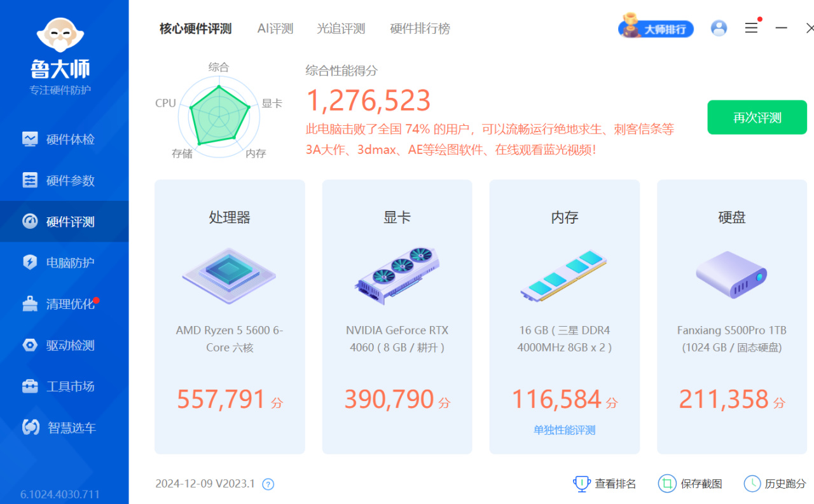Click the 综合性能得分 heading
The width and height of the screenshot is (814, 504).
tap(341, 71)
